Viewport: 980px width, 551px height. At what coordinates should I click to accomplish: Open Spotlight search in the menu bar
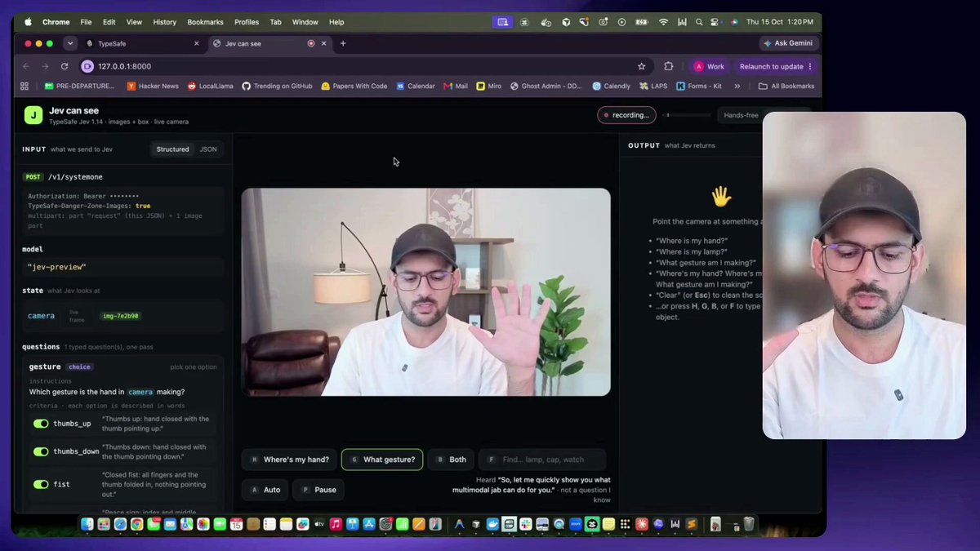(699, 22)
